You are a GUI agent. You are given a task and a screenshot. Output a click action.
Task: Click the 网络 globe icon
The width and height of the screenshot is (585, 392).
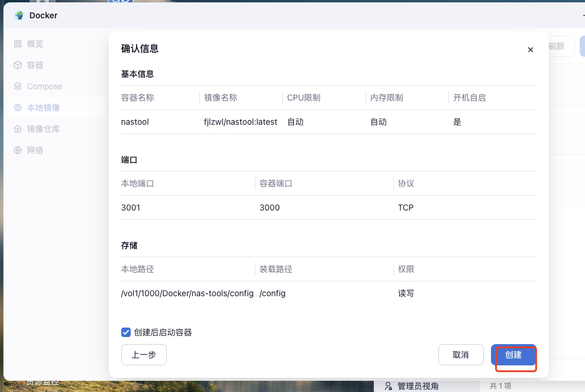pyautogui.click(x=18, y=150)
